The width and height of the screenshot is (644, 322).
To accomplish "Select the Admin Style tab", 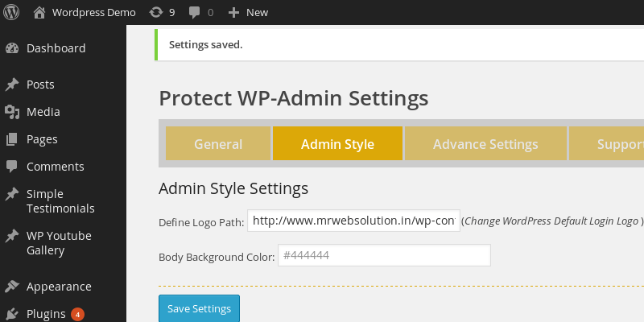I will point(337,144).
